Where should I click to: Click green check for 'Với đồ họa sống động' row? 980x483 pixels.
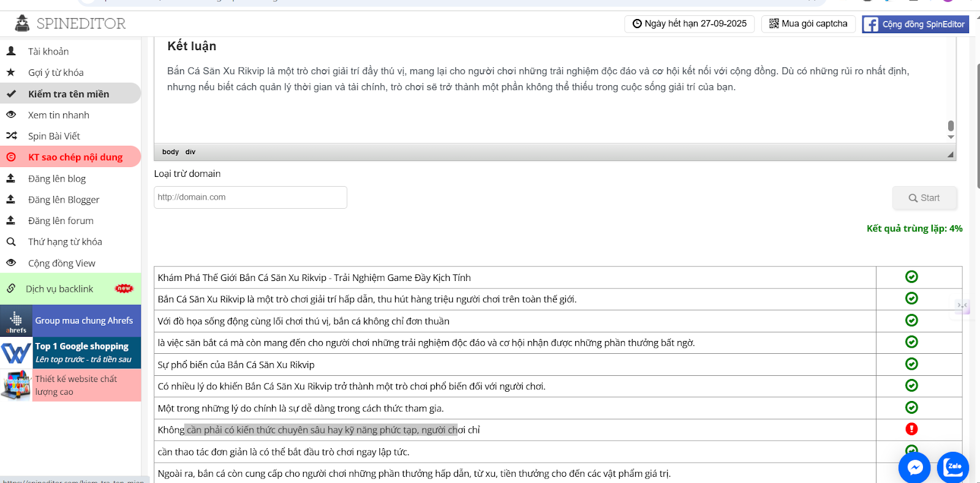[911, 320]
